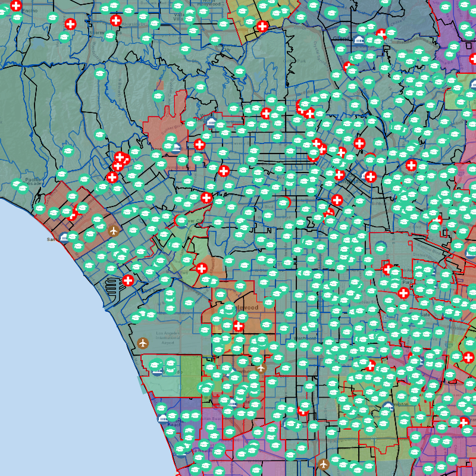Image resolution: width=476 pixels, height=476 pixels.
Task: Click the Los Angeles International Airport plane marker
Action: point(142,342)
